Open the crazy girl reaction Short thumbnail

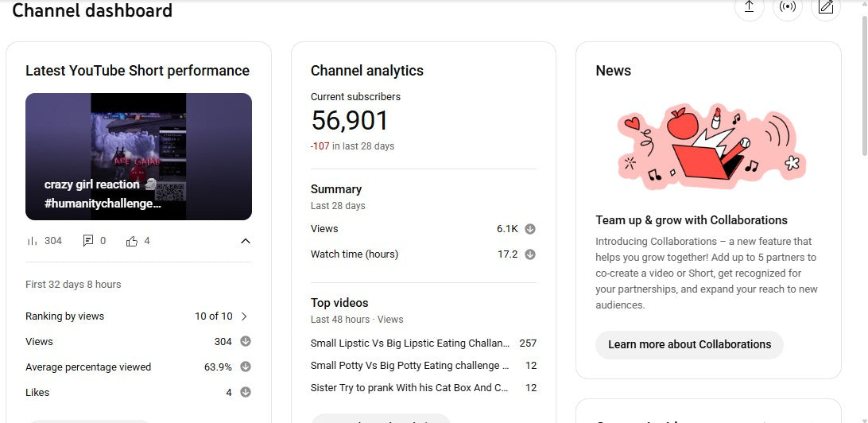tap(138, 157)
